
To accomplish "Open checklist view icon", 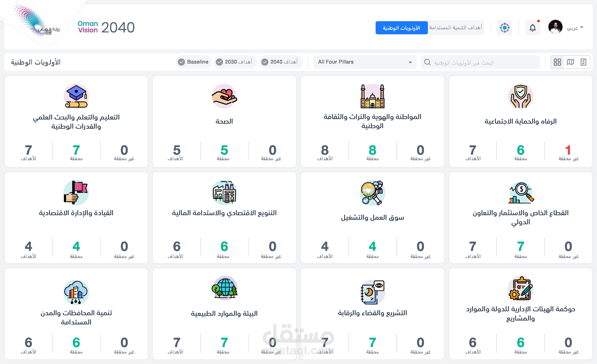I will coord(583,62).
